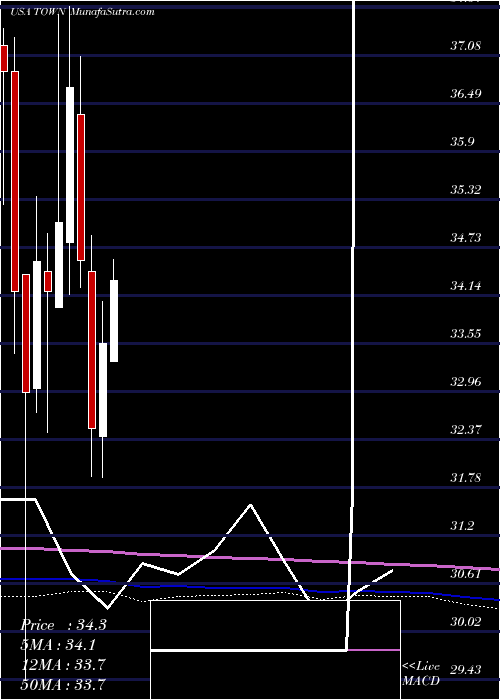Viewport: 500px width, 700px height.
Task: Click the 29.43 price axis label
Action: 466,670
